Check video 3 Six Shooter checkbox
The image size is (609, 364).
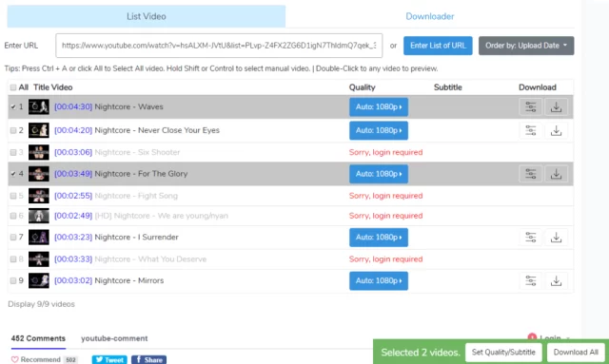coord(13,152)
